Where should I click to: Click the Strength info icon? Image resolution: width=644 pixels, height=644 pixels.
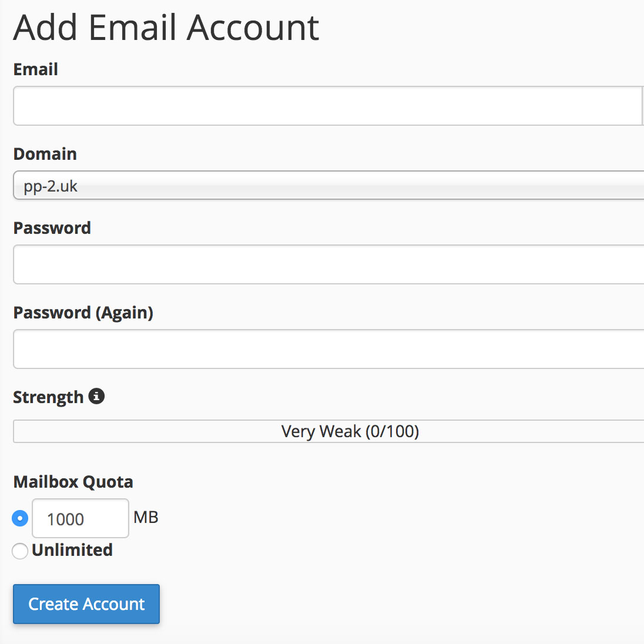[96, 397]
